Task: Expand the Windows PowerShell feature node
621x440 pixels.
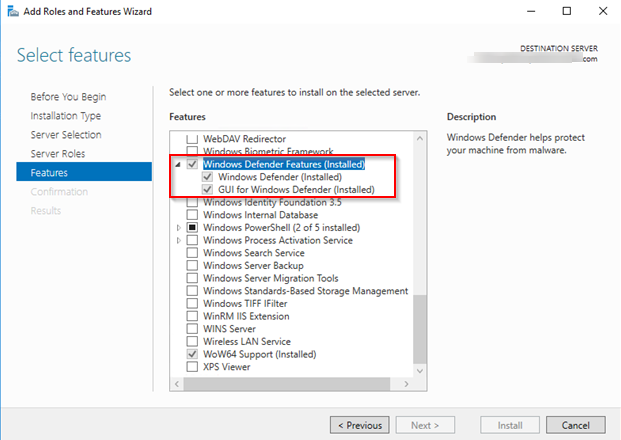Action: coord(180,227)
